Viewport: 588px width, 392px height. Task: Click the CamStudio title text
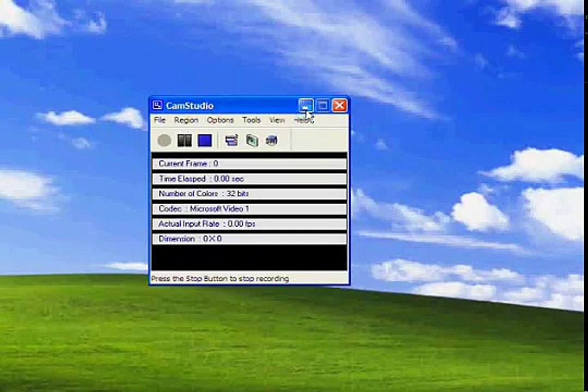coord(190,106)
